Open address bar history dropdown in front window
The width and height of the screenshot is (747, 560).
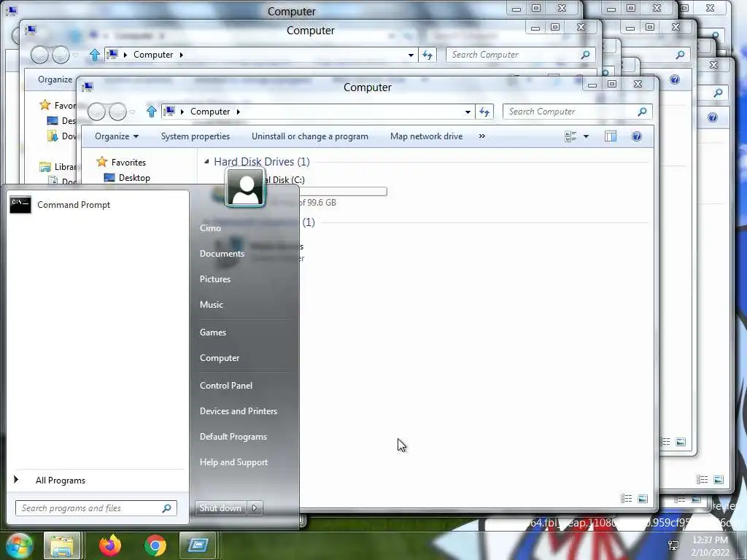pyautogui.click(x=468, y=112)
